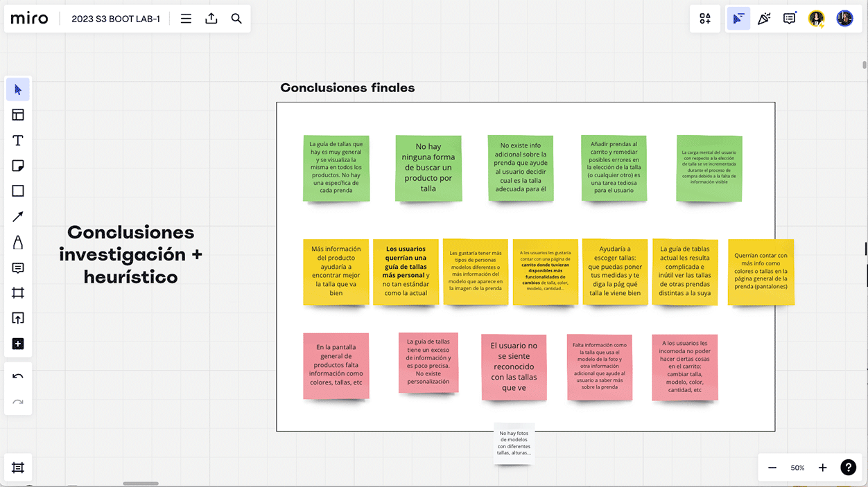Choose the Sticky note tool
This screenshot has height=487, width=868.
pos(18,166)
